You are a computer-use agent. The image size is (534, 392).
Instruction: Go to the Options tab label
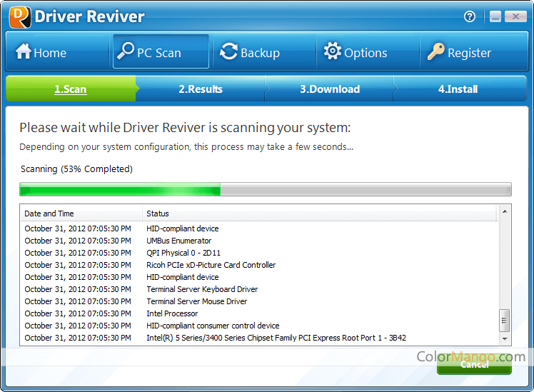366,53
